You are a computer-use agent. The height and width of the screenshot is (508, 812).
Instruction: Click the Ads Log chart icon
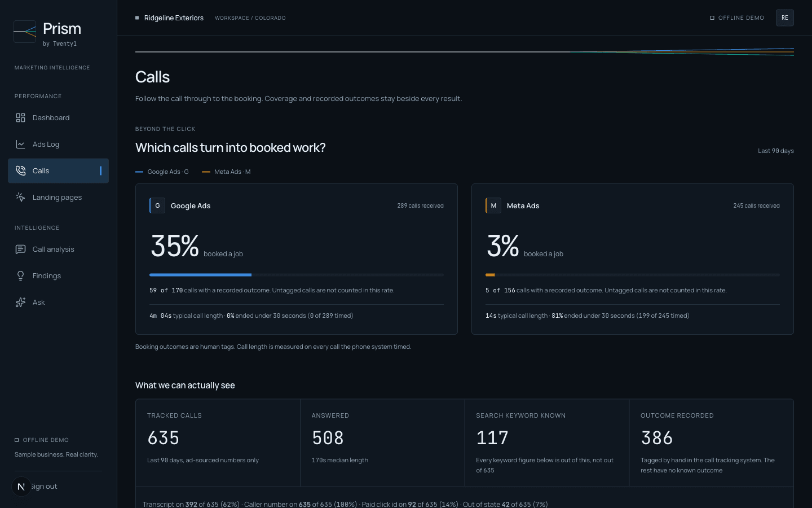coord(20,144)
